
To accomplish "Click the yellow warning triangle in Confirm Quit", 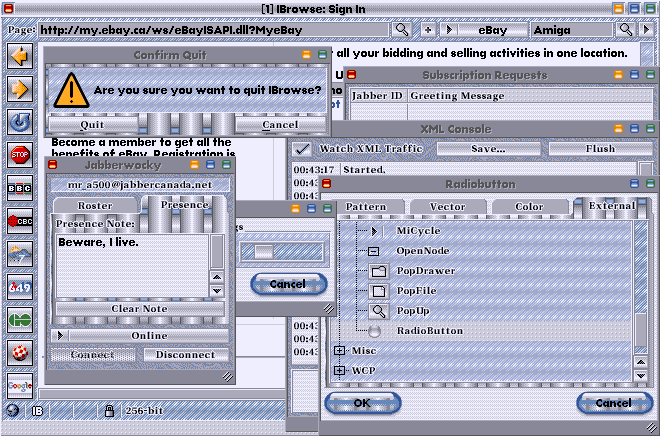I will tap(72, 90).
